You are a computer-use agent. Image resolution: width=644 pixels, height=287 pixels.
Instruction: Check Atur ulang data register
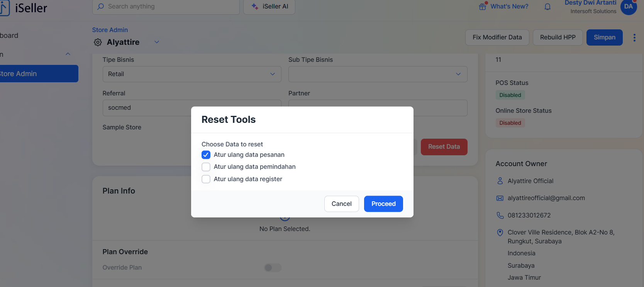[206, 179]
